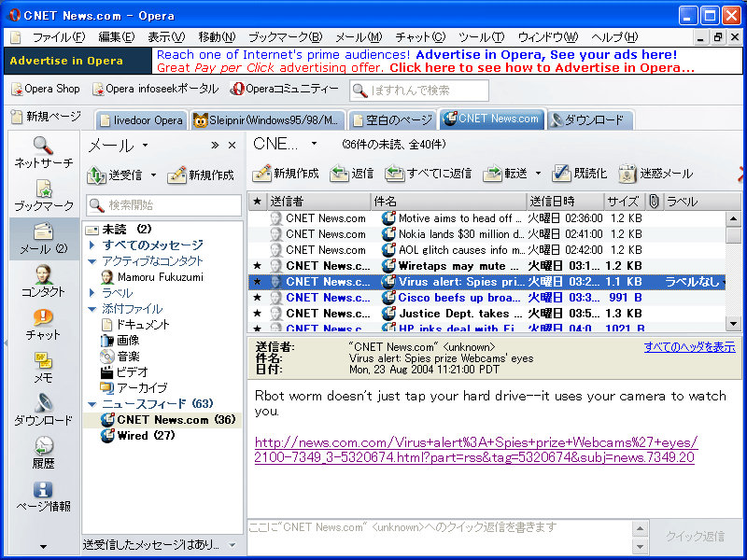Click the 迷惑メール spam button
This screenshot has height=560, width=747.
655,174
